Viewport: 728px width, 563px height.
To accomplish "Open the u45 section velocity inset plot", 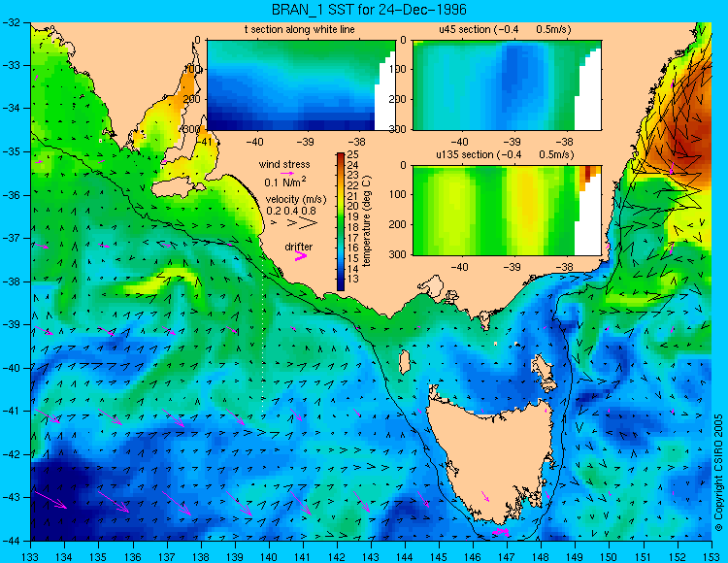I will (507, 85).
